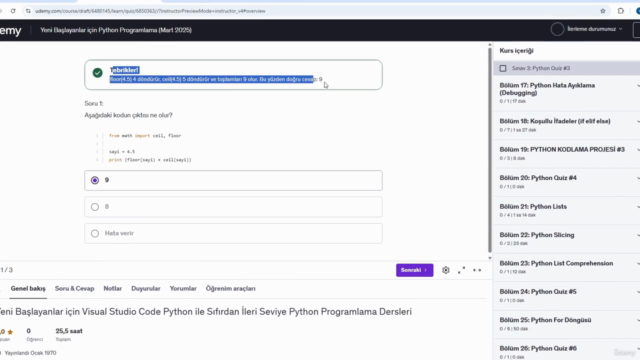Open the browser extensions puzzle icon
The width and height of the screenshot is (640, 360).
621,11
